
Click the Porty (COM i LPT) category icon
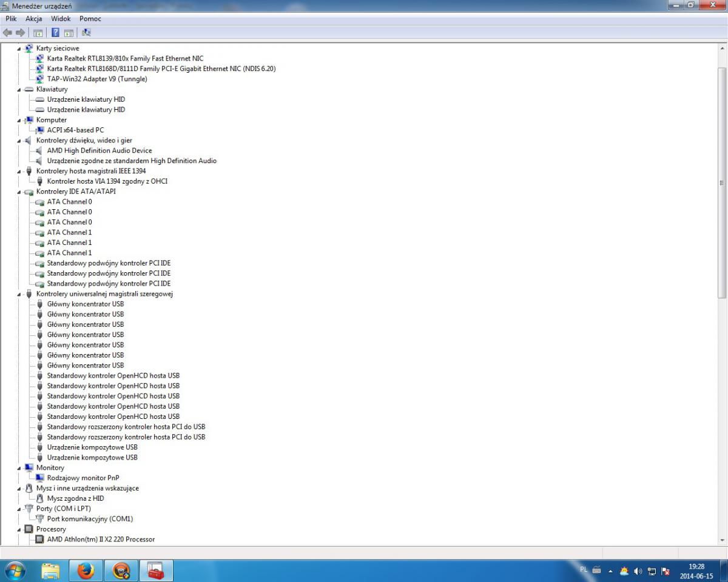(29, 509)
